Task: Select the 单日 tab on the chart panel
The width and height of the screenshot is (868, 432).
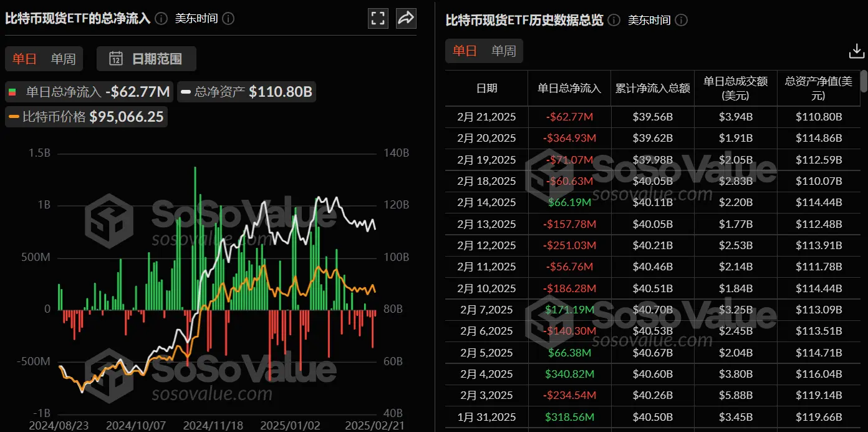Action: click(24, 58)
